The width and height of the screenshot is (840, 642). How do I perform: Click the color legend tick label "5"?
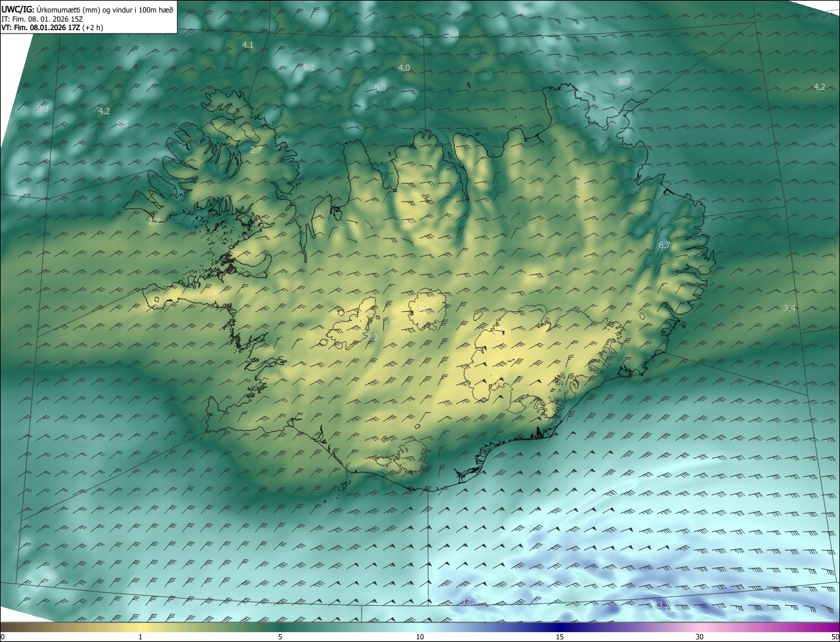pos(280,637)
